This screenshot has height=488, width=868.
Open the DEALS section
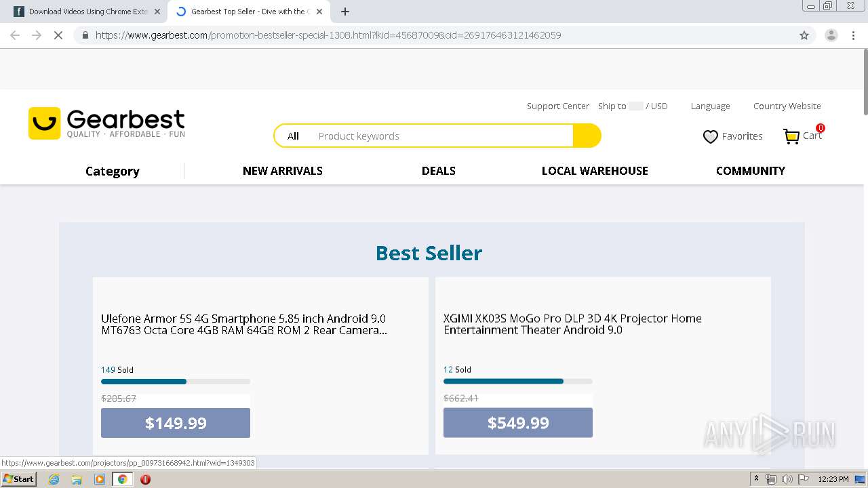439,171
